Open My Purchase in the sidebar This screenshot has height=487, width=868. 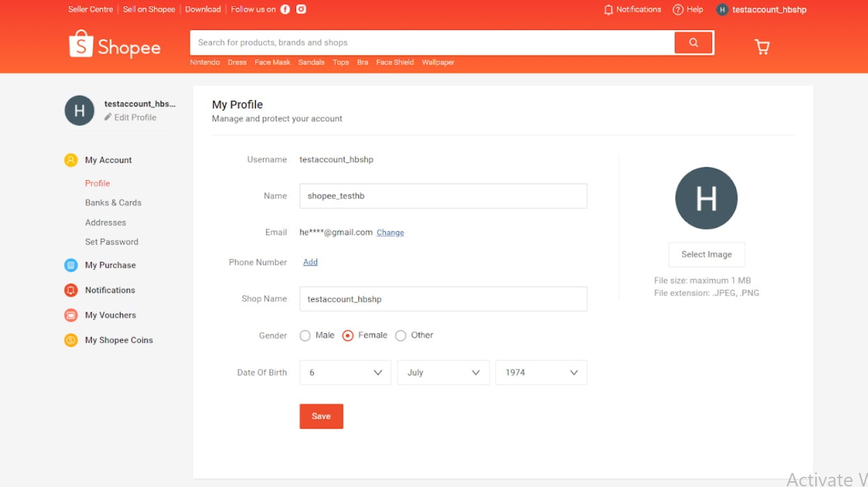110,265
